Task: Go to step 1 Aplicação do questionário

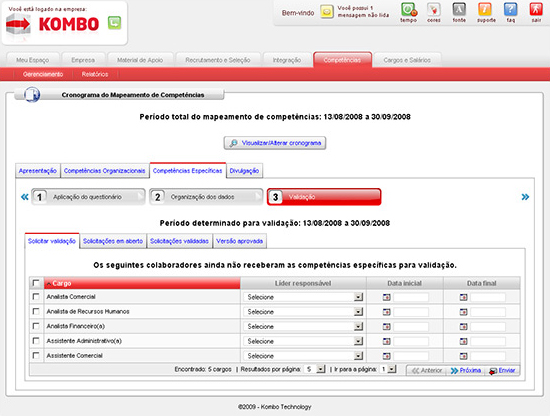Action: [x=88, y=197]
